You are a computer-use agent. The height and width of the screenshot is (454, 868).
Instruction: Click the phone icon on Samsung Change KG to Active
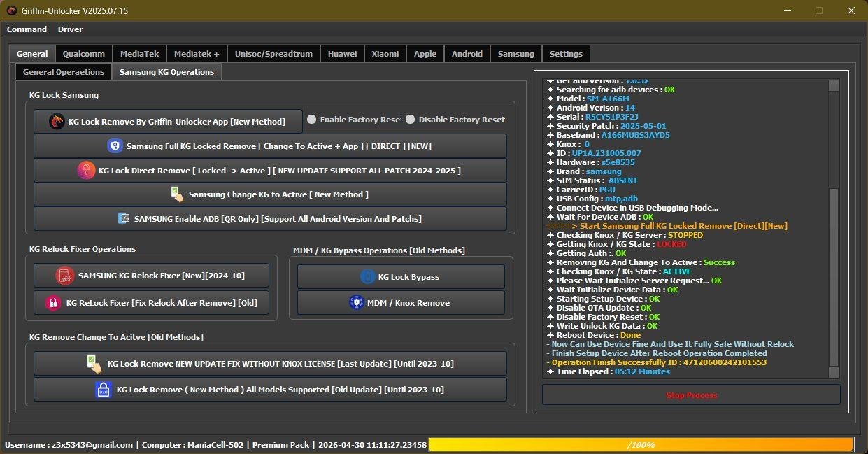pyautogui.click(x=177, y=194)
